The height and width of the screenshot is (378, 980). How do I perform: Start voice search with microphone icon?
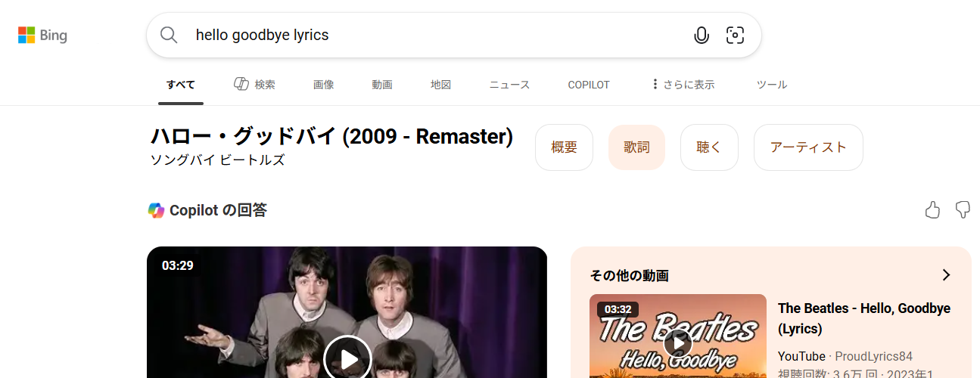click(702, 35)
